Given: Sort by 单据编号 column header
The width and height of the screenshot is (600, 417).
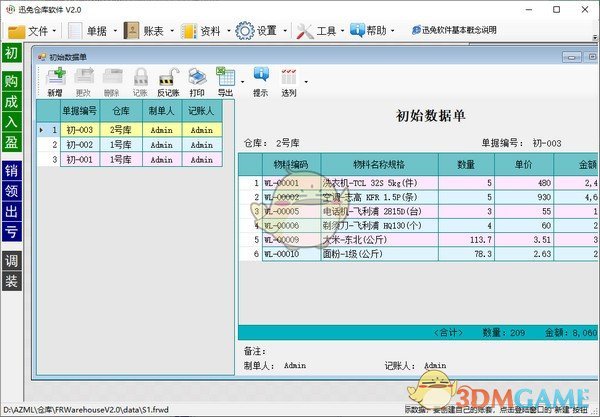Looking at the screenshot, I should point(80,111).
